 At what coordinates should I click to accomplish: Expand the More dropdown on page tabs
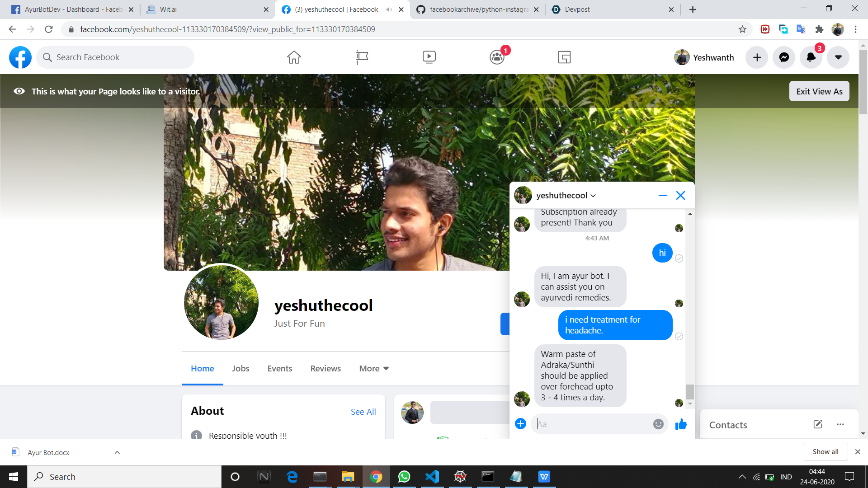[374, 369]
